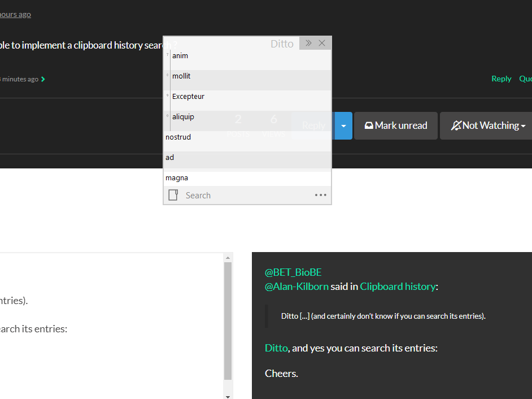The width and height of the screenshot is (532, 399).
Task: Select the 'magna' clip in Ditto
Action: [x=247, y=179]
